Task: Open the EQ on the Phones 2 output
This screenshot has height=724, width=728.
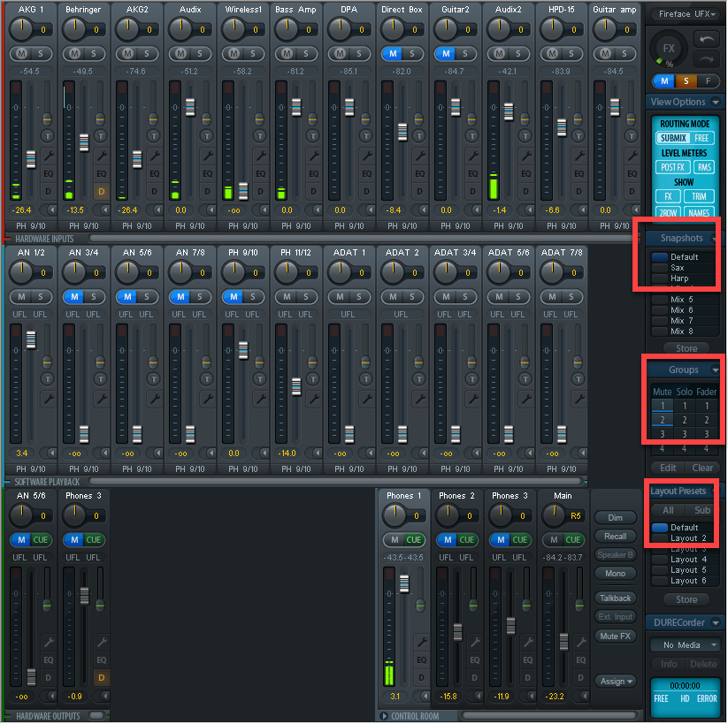Action: tap(473, 659)
